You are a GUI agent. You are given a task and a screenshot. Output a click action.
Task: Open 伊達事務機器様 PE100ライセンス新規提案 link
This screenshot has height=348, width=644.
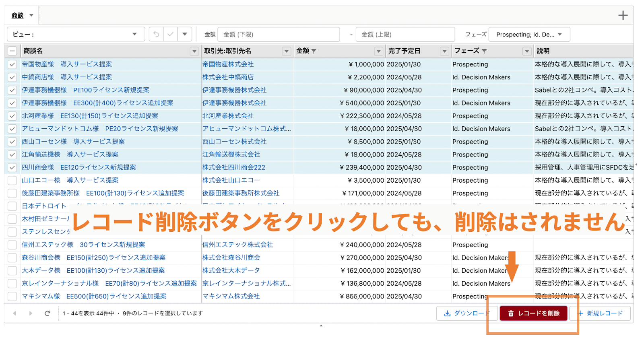[85, 90]
